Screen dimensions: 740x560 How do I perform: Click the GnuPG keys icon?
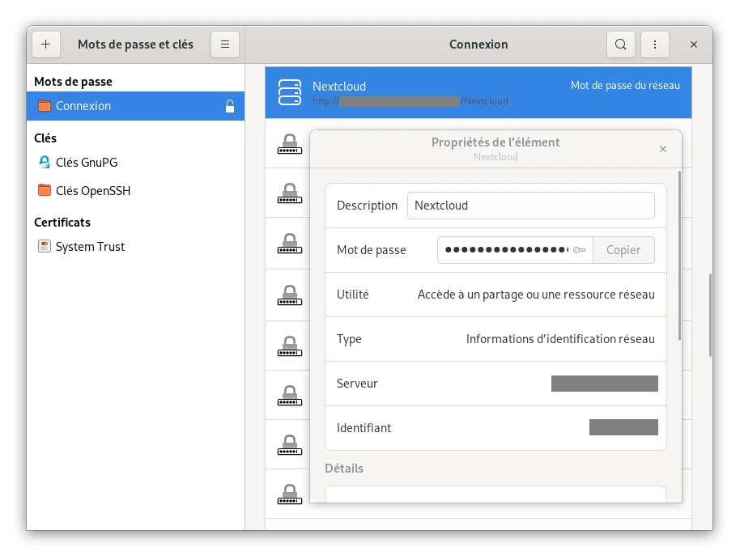(45, 163)
